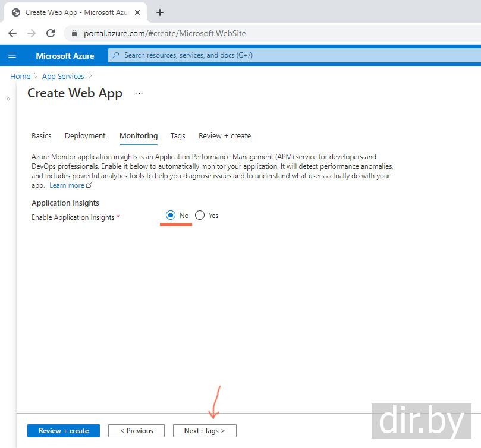Open the Tags tab
481x448 pixels.
click(178, 135)
